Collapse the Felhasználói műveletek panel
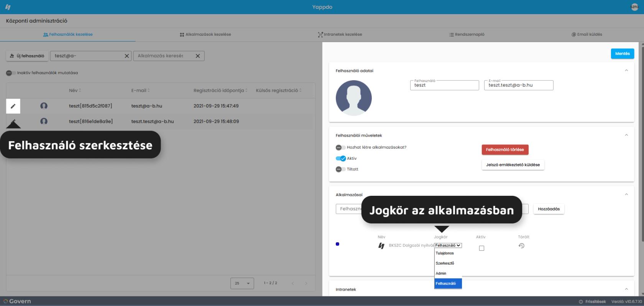Viewport: 644px width, 306px height. pyautogui.click(x=626, y=135)
